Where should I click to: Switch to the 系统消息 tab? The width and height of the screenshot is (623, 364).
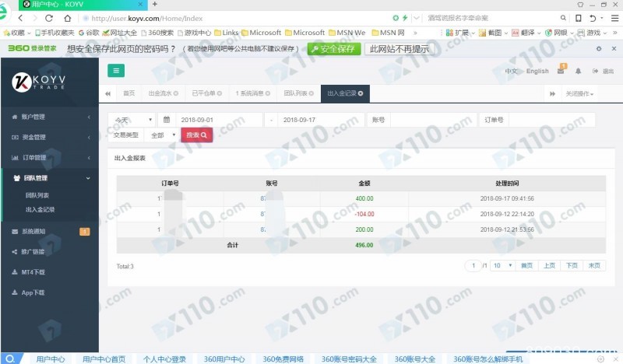coord(252,93)
